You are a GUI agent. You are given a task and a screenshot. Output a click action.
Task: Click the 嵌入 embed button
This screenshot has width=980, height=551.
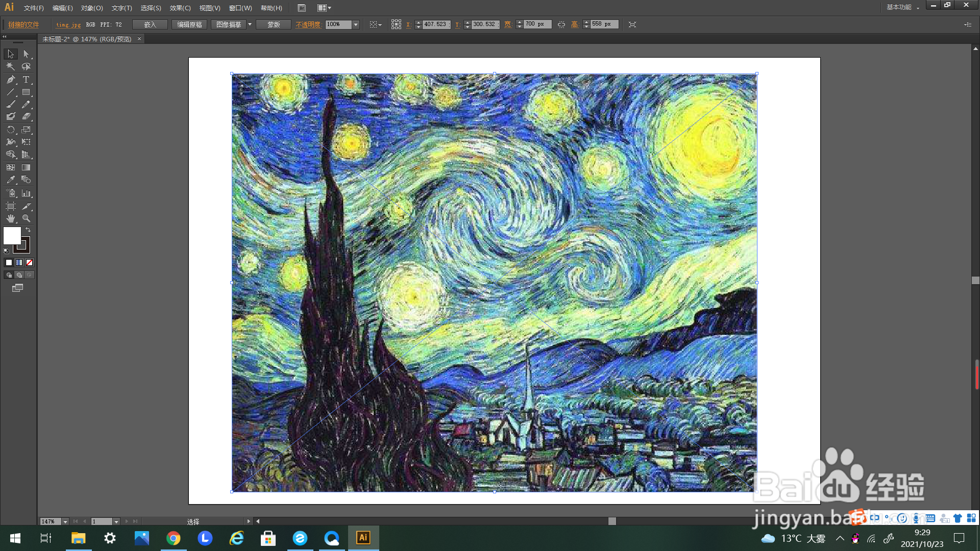pyautogui.click(x=150, y=24)
